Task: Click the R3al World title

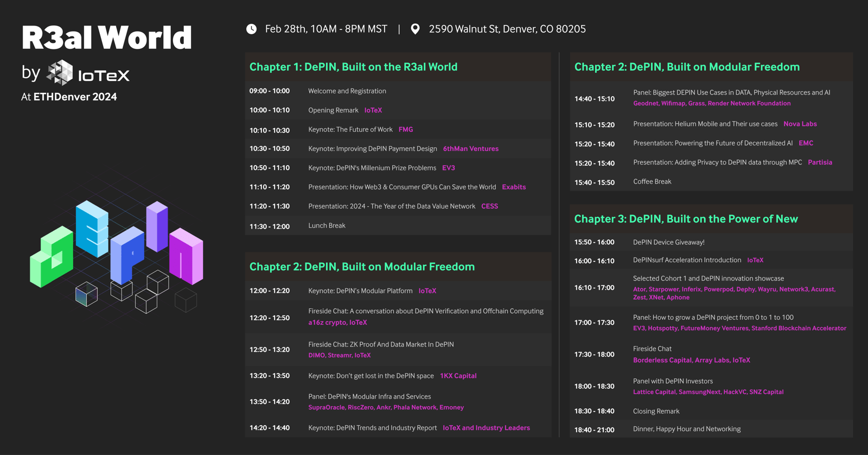Action: click(x=106, y=38)
